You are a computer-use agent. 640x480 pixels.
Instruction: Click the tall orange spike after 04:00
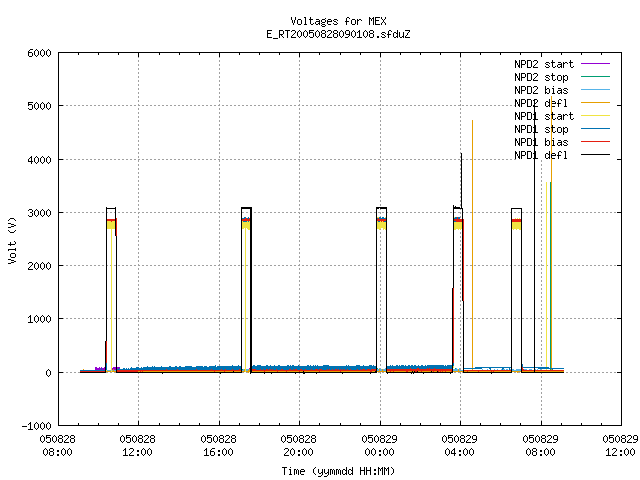pyautogui.click(x=473, y=245)
